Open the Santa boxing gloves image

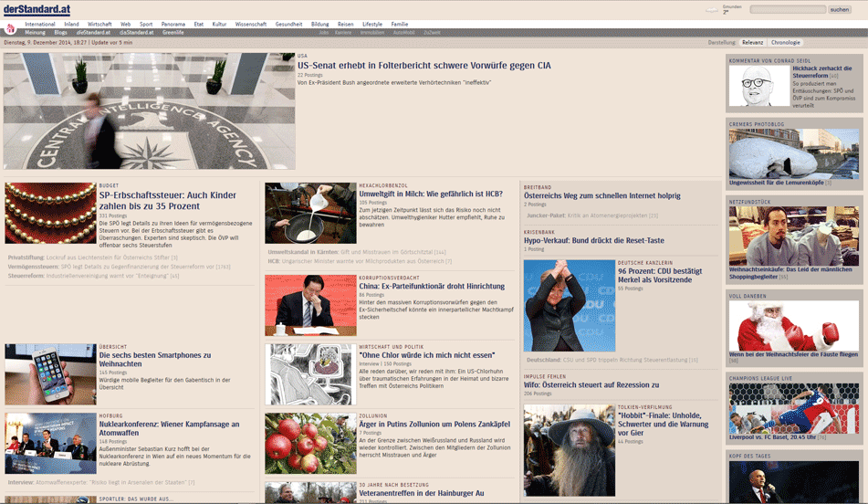tap(794, 326)
